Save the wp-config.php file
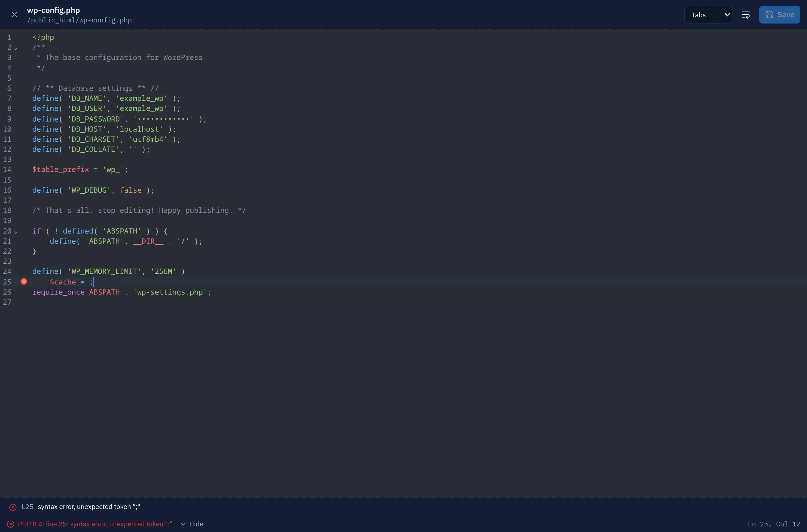The width and height of the screenshot is (807, 532). 780,15
